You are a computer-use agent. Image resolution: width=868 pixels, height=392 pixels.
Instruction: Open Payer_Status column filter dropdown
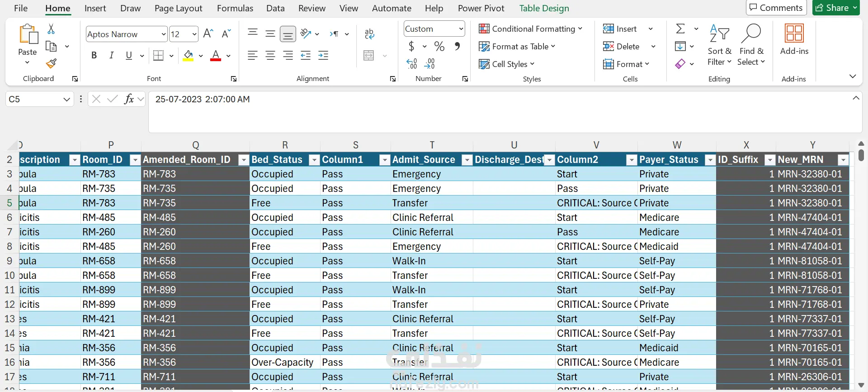pyautogui.click(x=710, y=160)
